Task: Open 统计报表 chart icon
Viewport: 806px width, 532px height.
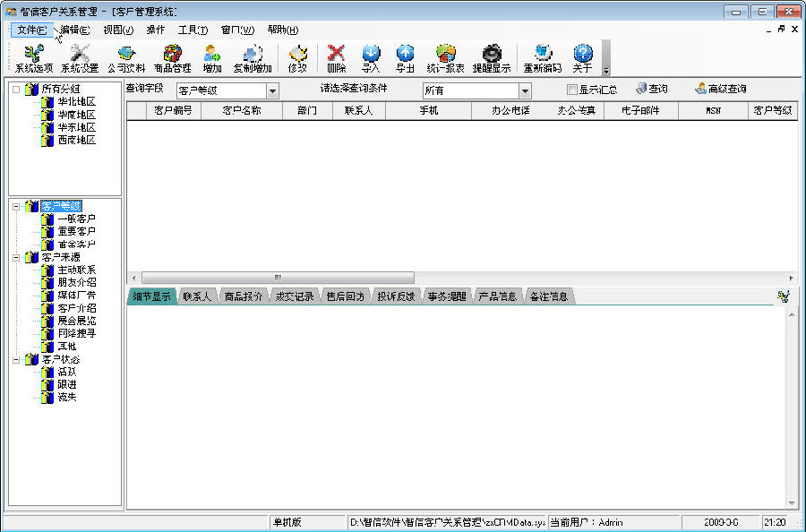Action: (446, 58)
